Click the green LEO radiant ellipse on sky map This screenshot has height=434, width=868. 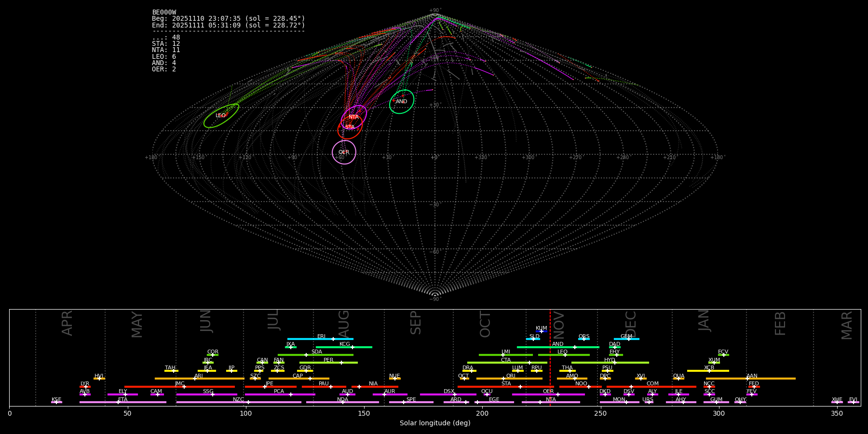click(221, 116)
